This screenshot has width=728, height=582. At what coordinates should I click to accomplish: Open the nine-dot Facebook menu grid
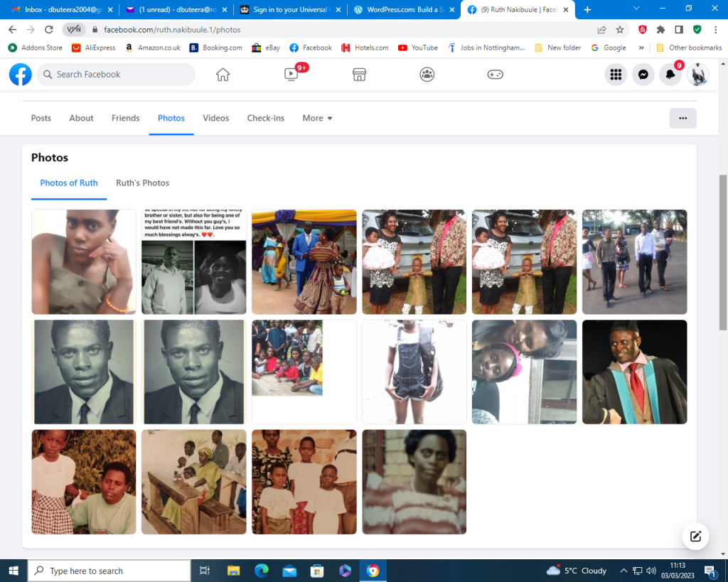[x=616, y=75]
